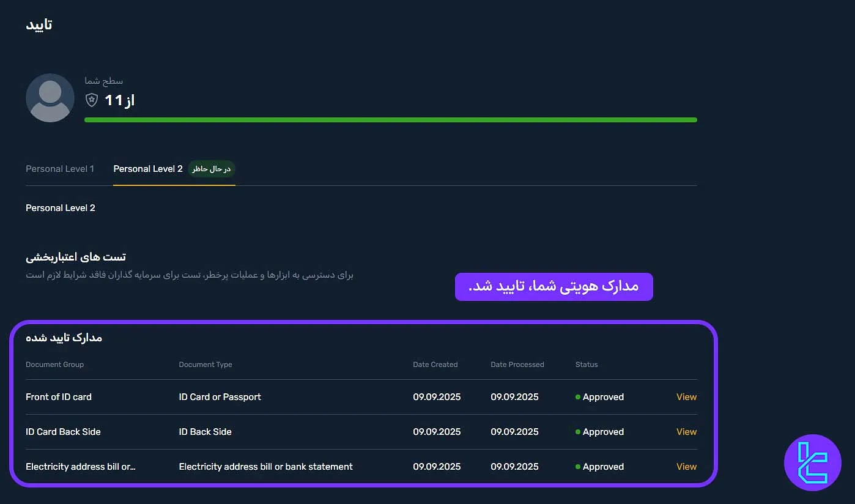Click the 'مدارک تایید شده' section heading
This screenshot has height=504, width=855.
[x=64, y=337]
